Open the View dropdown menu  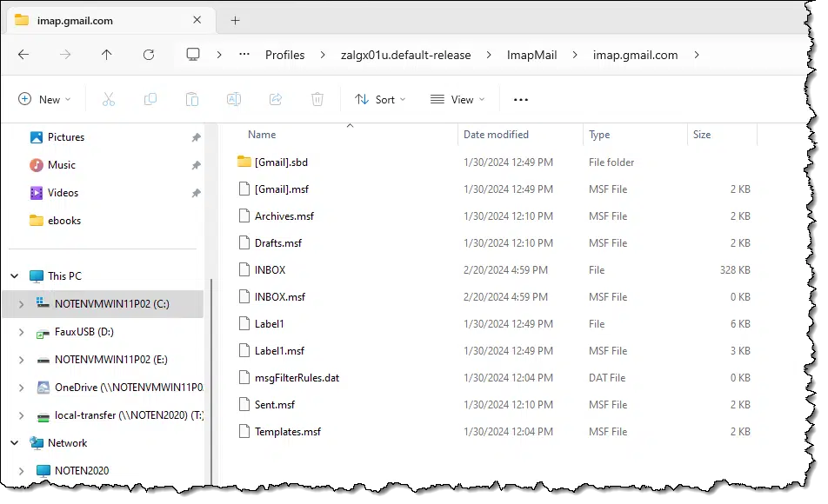[457, 99]
